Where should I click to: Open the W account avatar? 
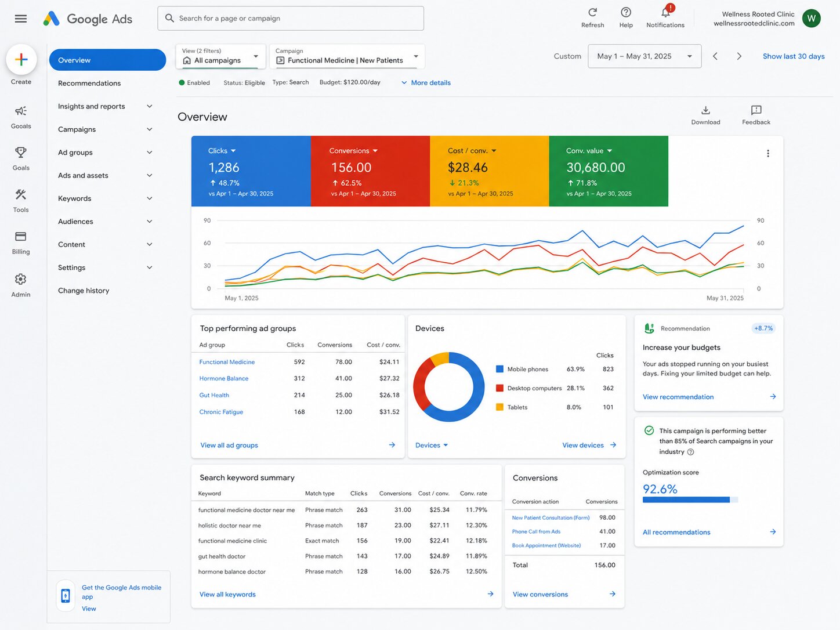(811, 19)
